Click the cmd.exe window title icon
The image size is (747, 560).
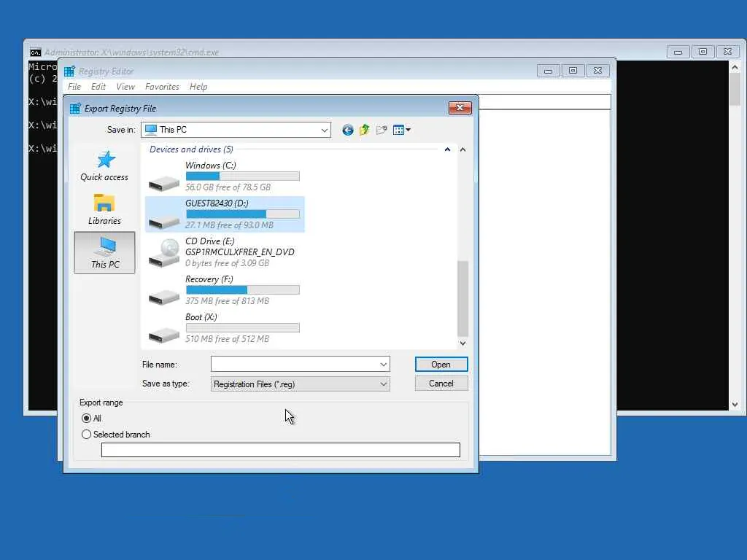click(x=35, y=52)
